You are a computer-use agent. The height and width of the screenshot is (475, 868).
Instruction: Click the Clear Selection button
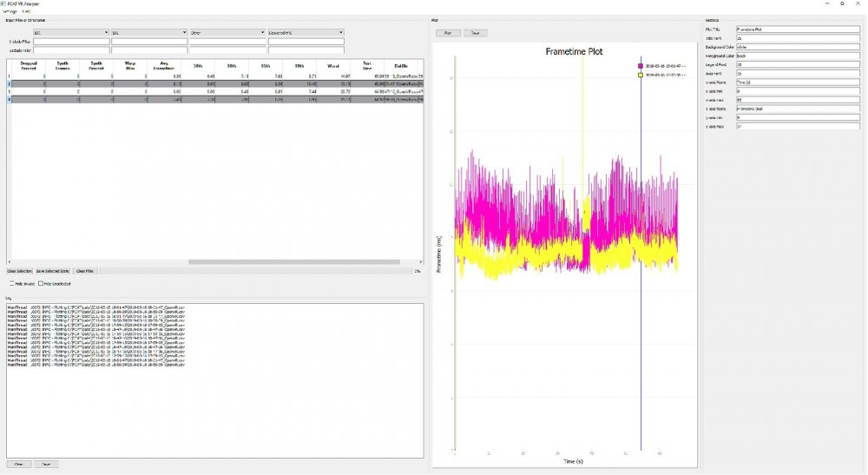tap(20, 272)
